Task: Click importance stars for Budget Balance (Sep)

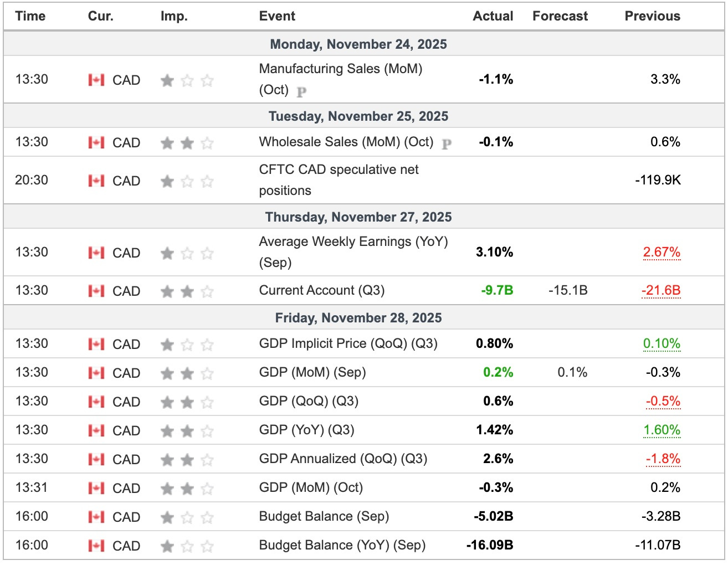Action: coord(187,517)
